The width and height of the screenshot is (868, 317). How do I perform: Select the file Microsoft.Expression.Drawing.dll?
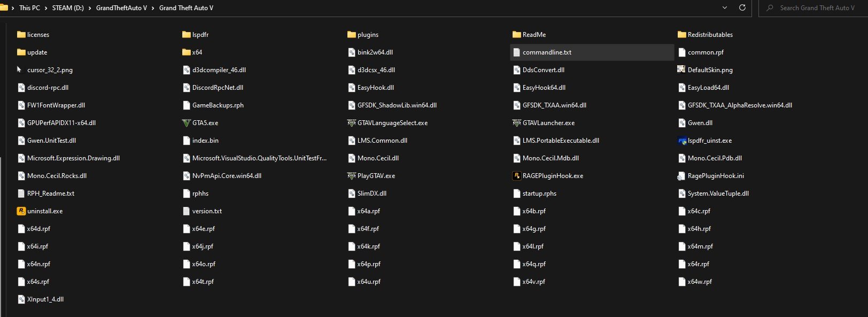point(73,158)
